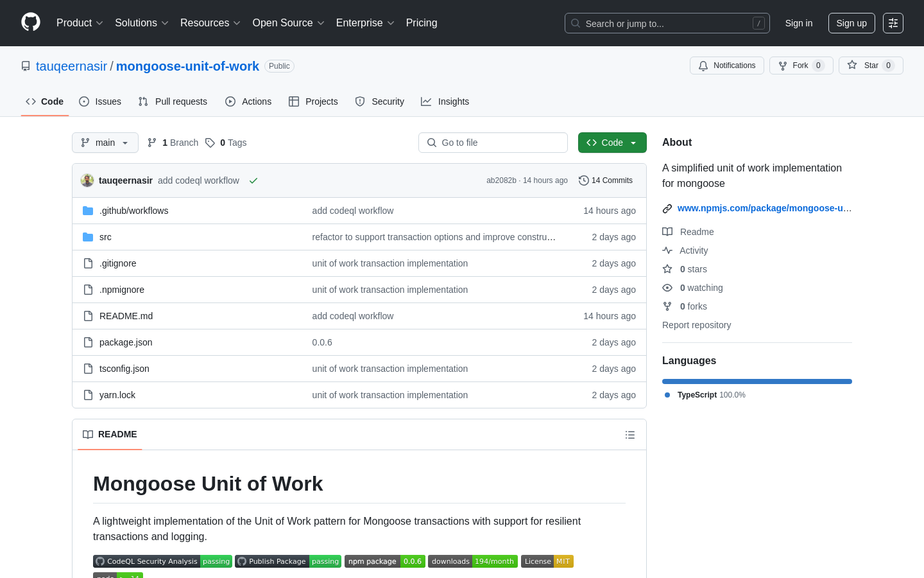
Task: Click the CodeQL Security Analysis passing badge
Action: [x=162, y=561]
